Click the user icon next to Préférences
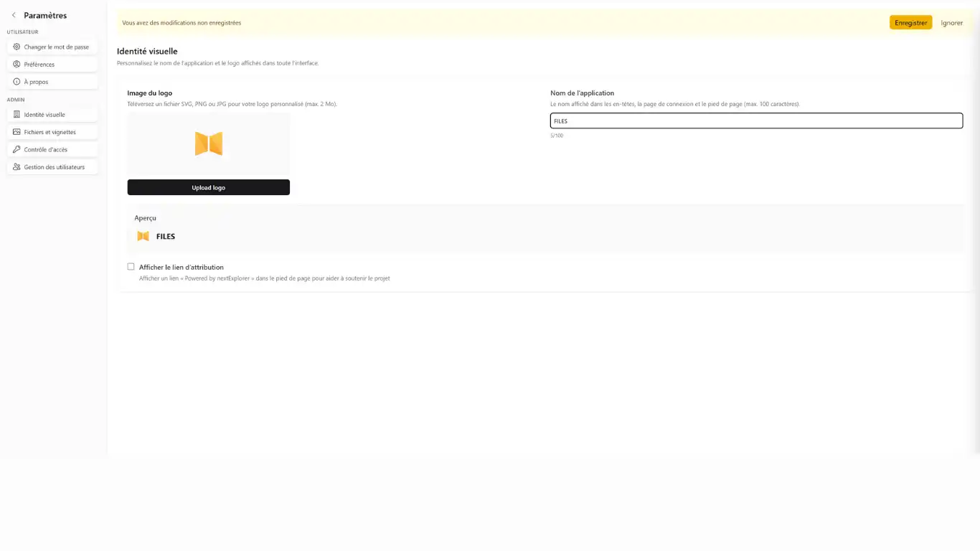This screenshot has height=551, width=980. tap(17, 65)
